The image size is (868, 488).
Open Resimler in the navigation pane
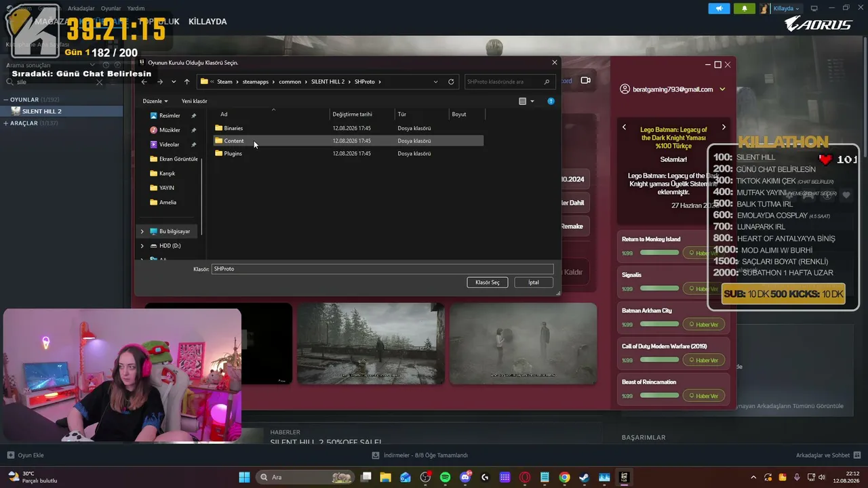tap(169, 116)
